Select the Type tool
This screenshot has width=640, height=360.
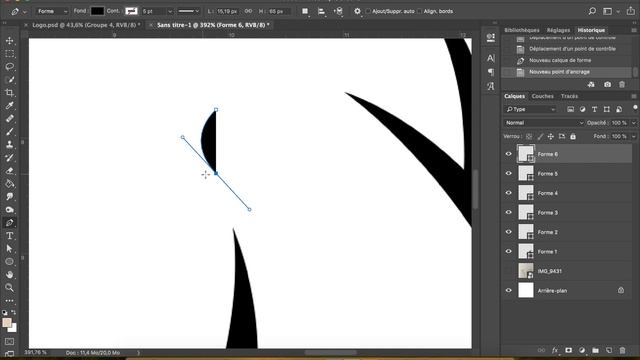(x=9, y=236)
